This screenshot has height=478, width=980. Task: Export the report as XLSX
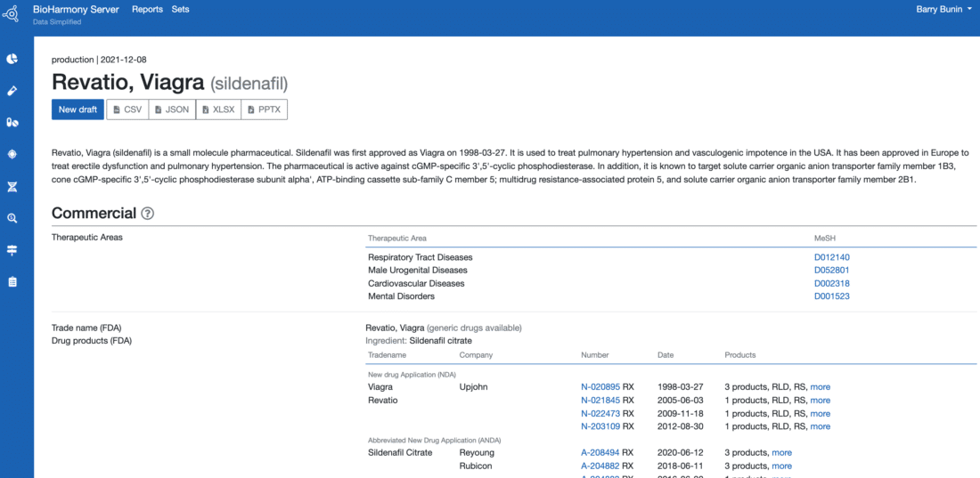tap(218, 110)
